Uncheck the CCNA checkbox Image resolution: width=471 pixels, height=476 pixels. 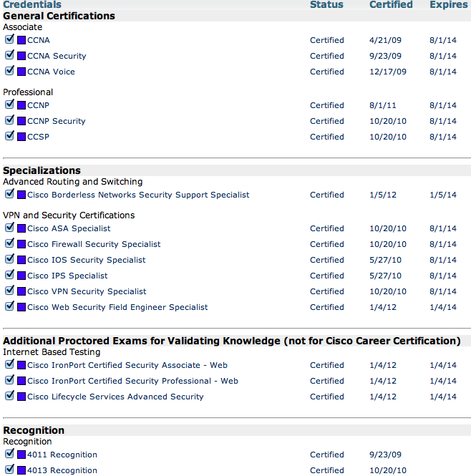pos(9,39)
